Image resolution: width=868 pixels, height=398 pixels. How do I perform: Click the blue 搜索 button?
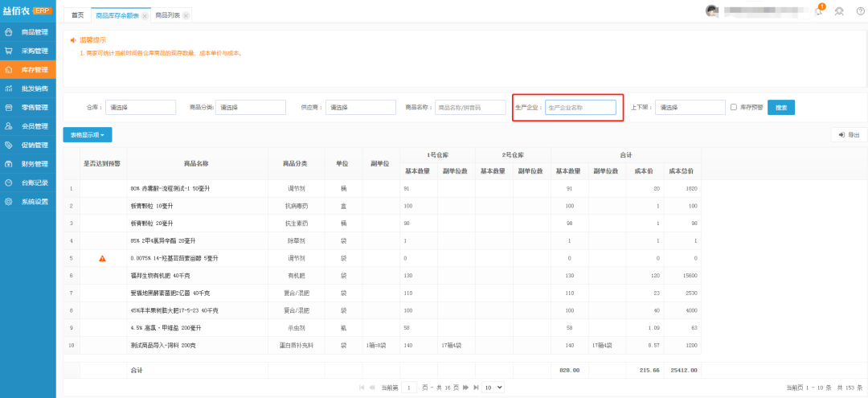[781, 107]
